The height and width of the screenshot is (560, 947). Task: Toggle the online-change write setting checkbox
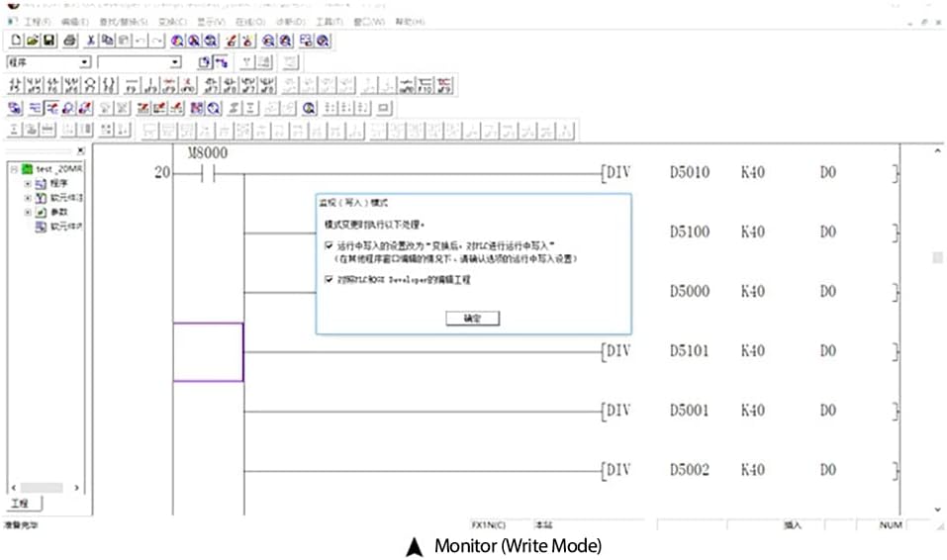pos(329,243)
